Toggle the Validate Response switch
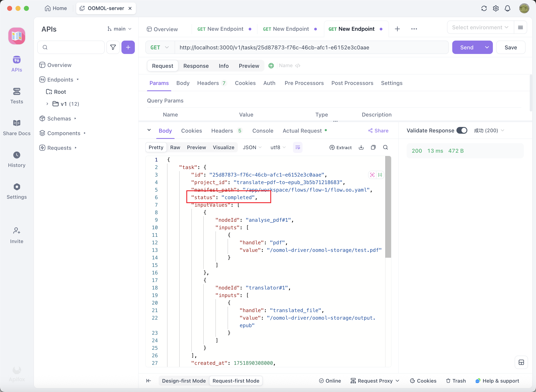Screen dimensions: 536x392 pyautogui.click(x=462, y=131)
